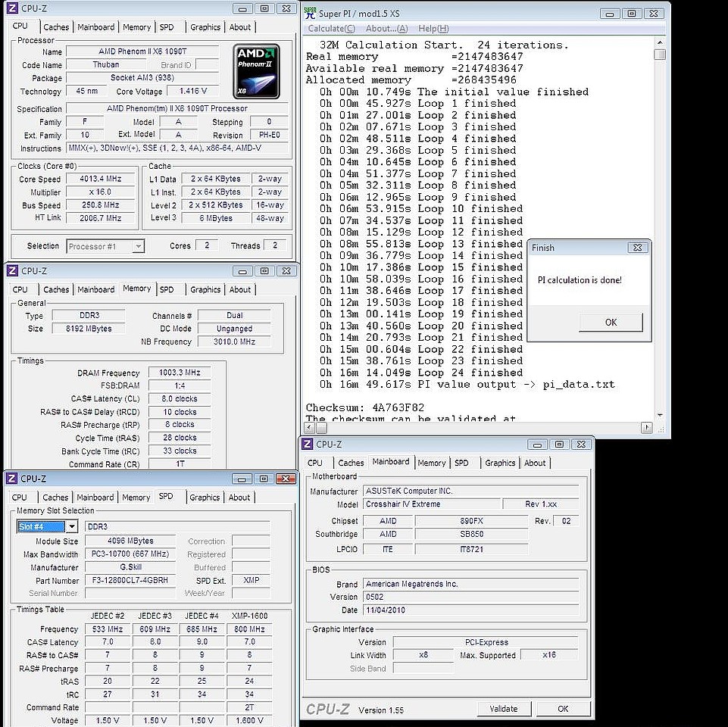Close the Super PI window
The height and width of the screenshot is (727, 728).
(x=653, y=14)
